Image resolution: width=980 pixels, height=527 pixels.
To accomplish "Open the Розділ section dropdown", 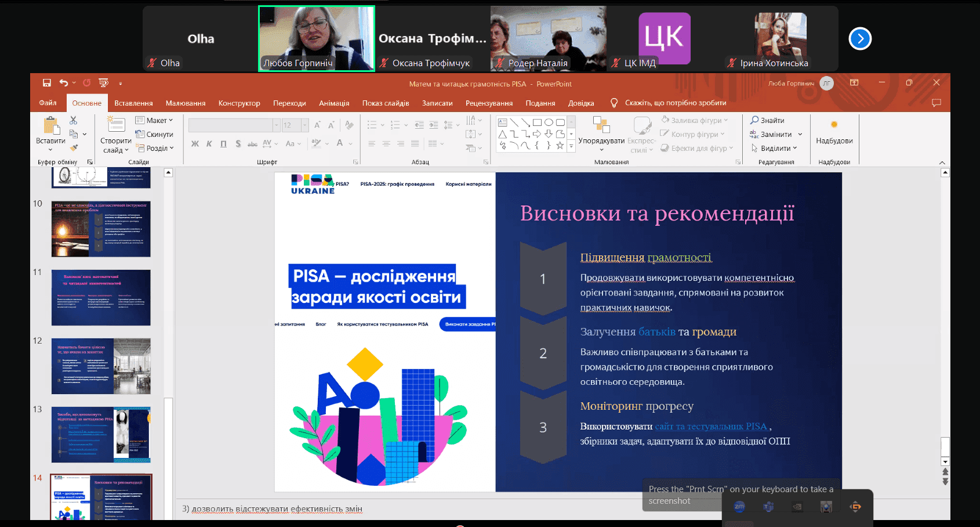I will click(x=154, y=148).
